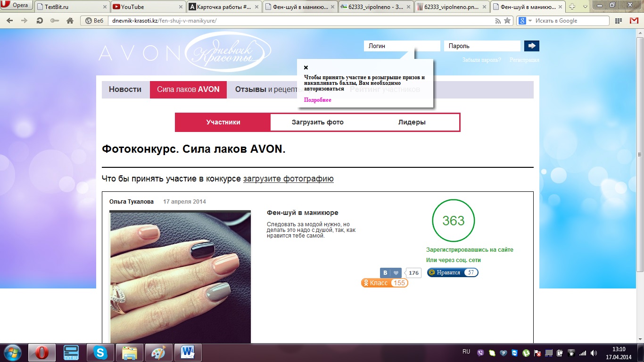This screenshot has width=644, height=362.
Task: Click the 'Логин' input field
Action: point(402,46)
